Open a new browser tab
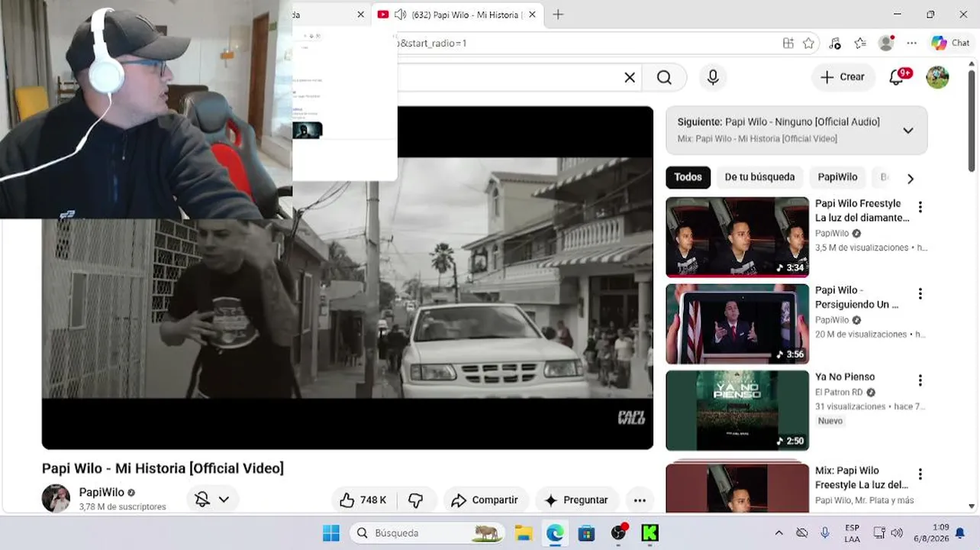The height and width of the screenshot is (550, 980). click(558, 15)
